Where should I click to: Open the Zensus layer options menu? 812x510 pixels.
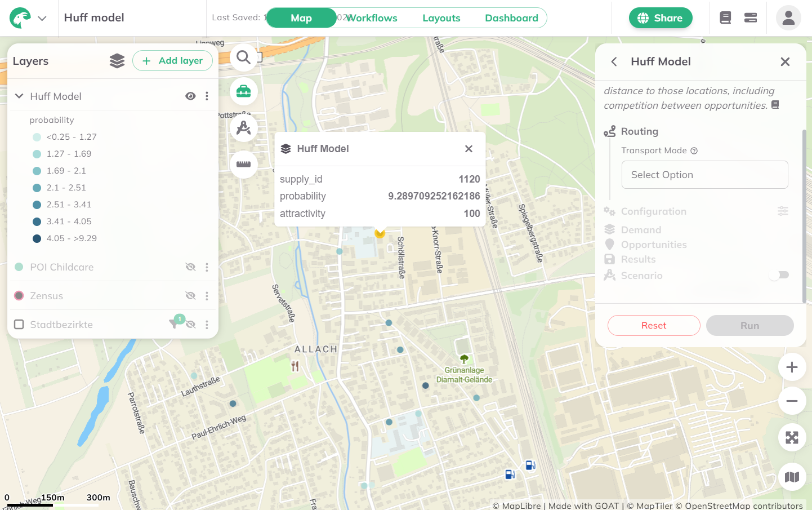coord(207,296)
